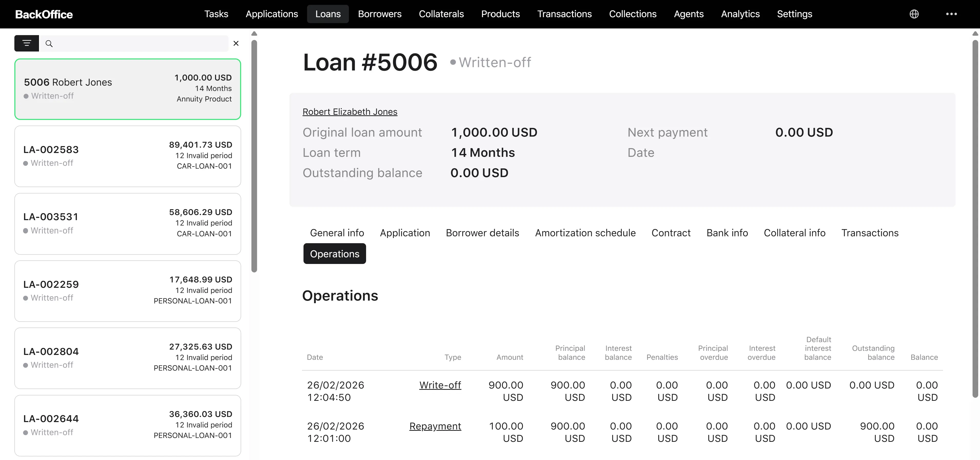Click the Default interest balance header

818,348
